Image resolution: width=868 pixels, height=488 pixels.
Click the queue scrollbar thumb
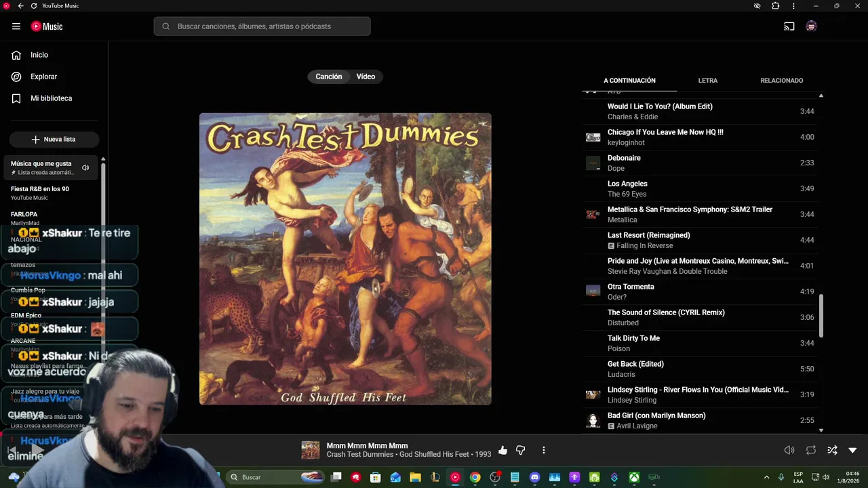pos(821,315)
